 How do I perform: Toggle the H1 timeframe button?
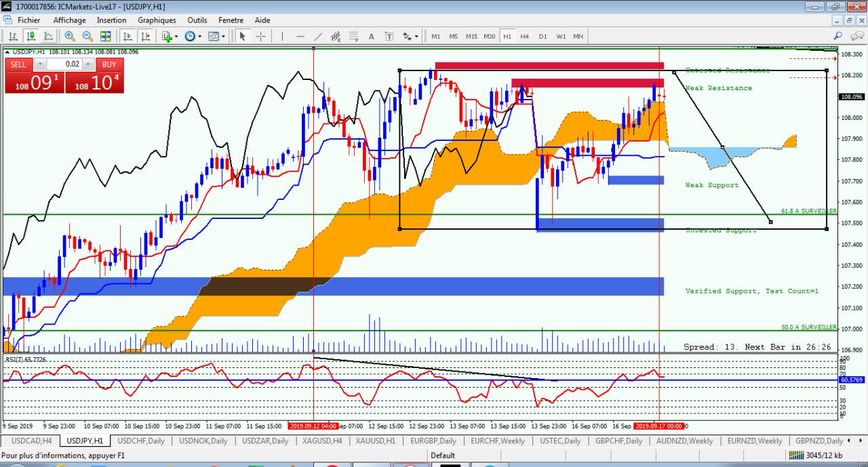[507, 36]
